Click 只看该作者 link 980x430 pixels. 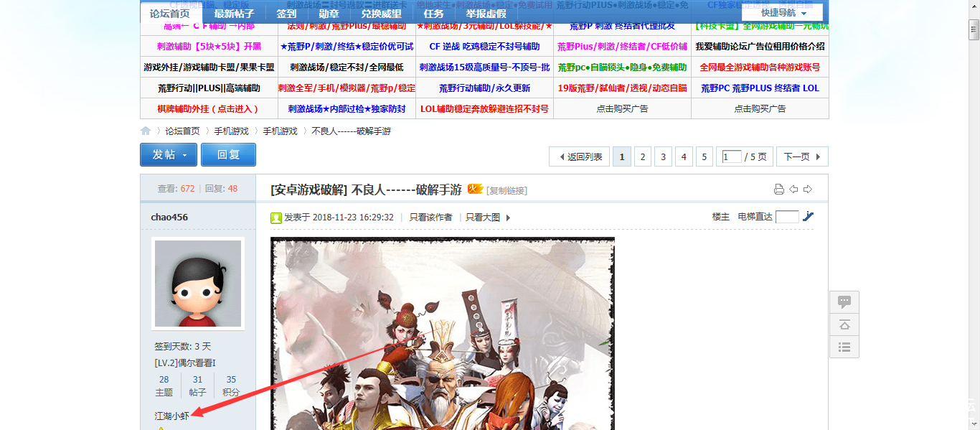click(430, 218)
